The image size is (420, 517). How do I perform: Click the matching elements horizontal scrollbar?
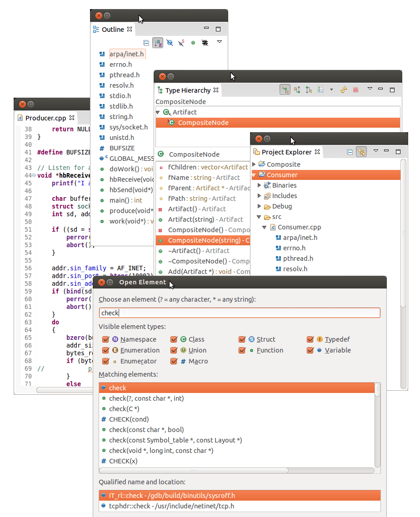pos(194,471)
